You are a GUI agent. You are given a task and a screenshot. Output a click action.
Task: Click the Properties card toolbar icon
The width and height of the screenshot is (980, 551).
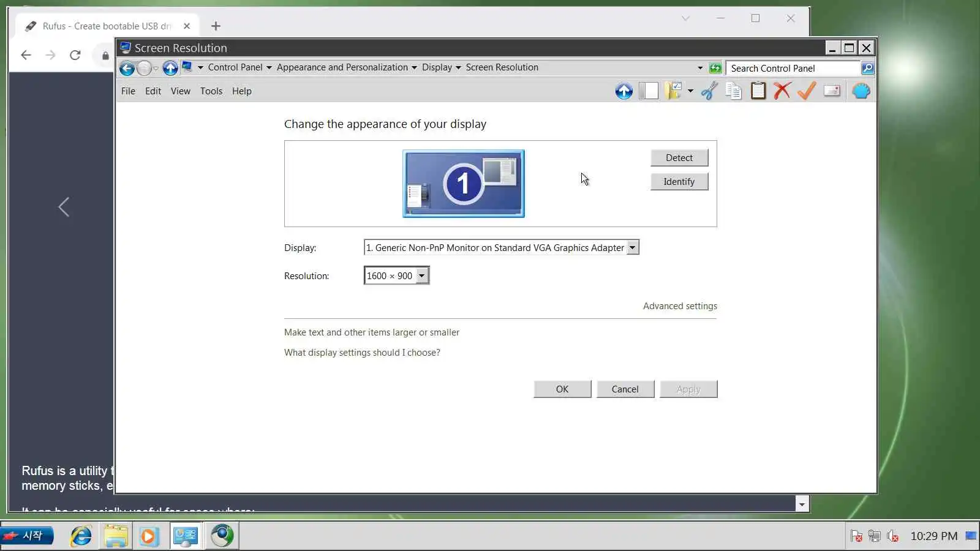coord(832,91)
